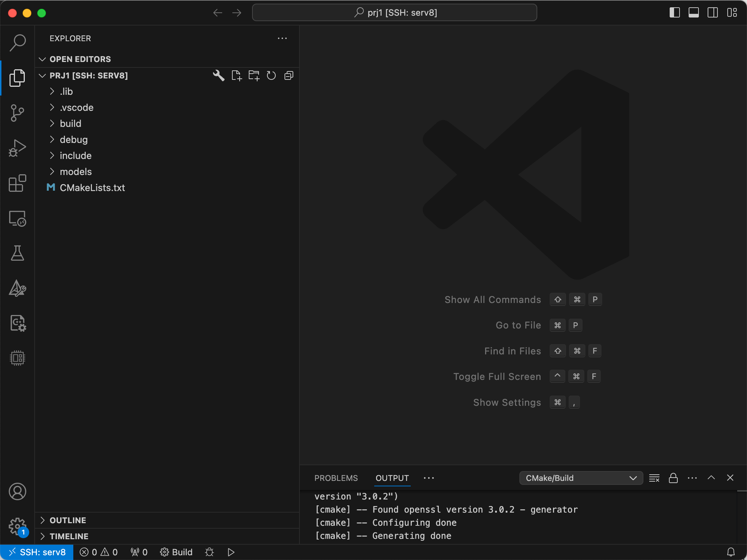This screenshot has width=747, height=560.
Task: Open the CMake tools view
Action: click(17, 288)
